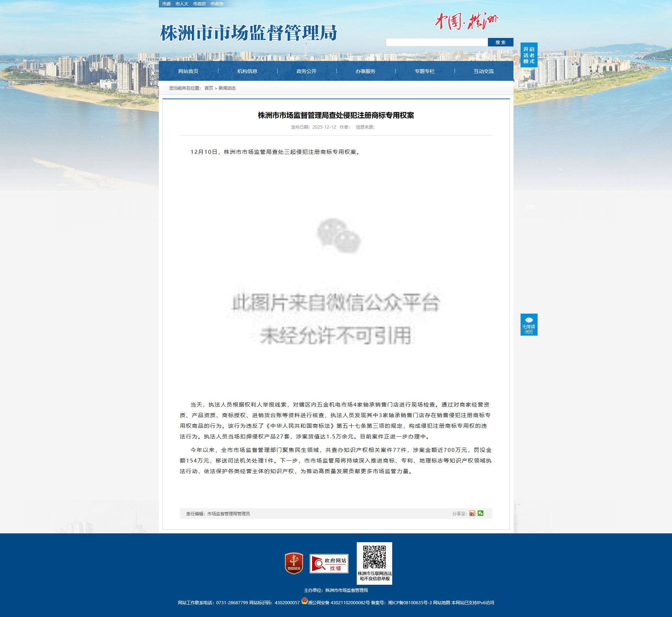Open the 办事服务 navigation menu
Screen dimensions: 672x617
tap(365, 71)
